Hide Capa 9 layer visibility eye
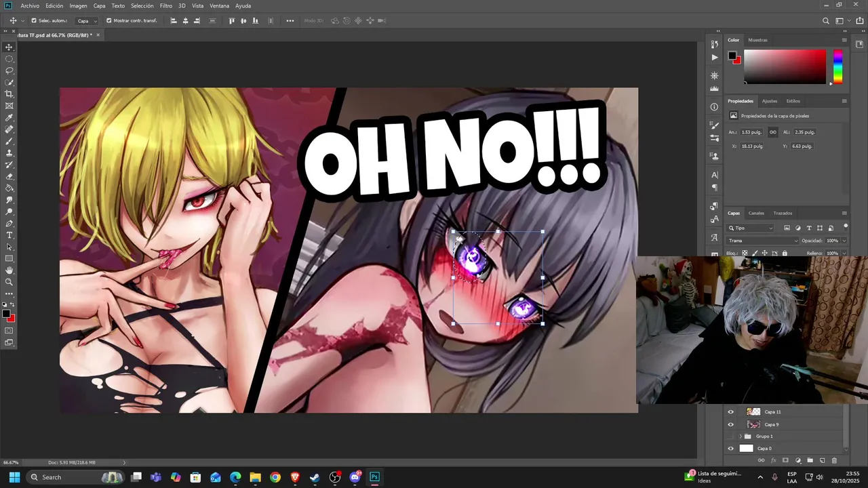Screen dimensions: 868x488 (x=731, y=424)
